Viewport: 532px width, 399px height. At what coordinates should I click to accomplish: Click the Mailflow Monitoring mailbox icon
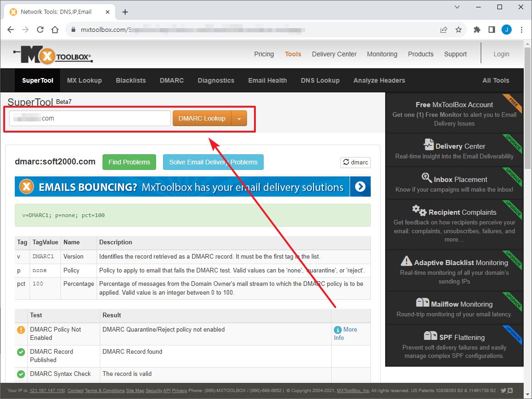[x=423, y=302]
